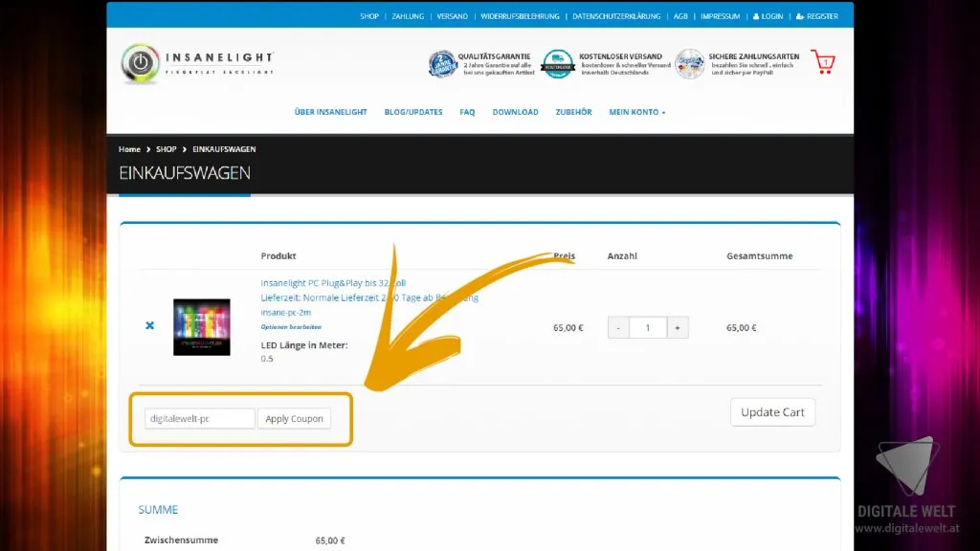Click the Optionen bearbeiten link
This screenshot has width=980, height=551.
(291, 327)
